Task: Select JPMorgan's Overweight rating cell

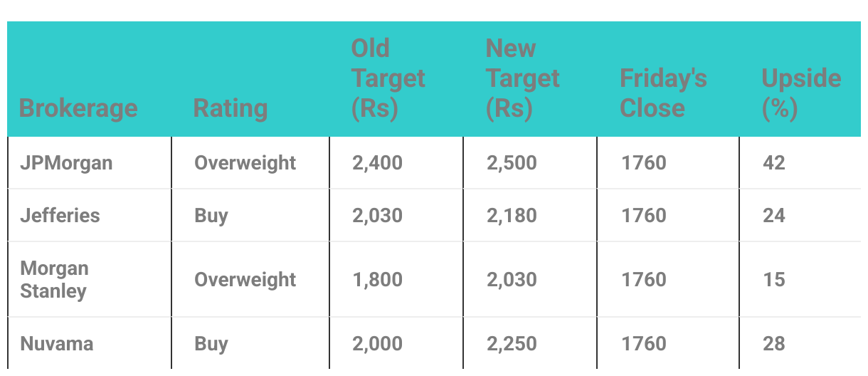Action: coord(245,162)
